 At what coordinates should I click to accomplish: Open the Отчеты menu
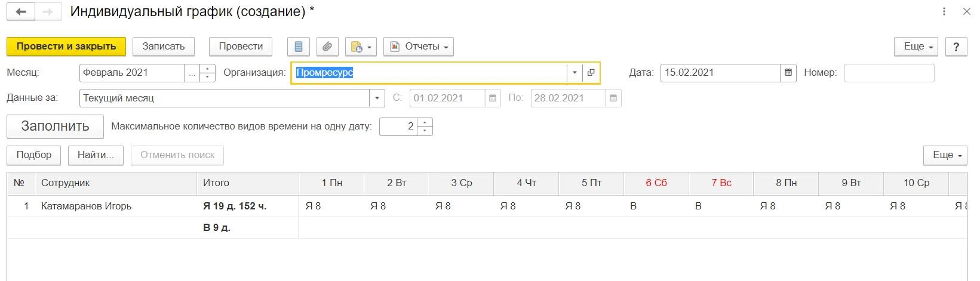[x=419, y=47]
